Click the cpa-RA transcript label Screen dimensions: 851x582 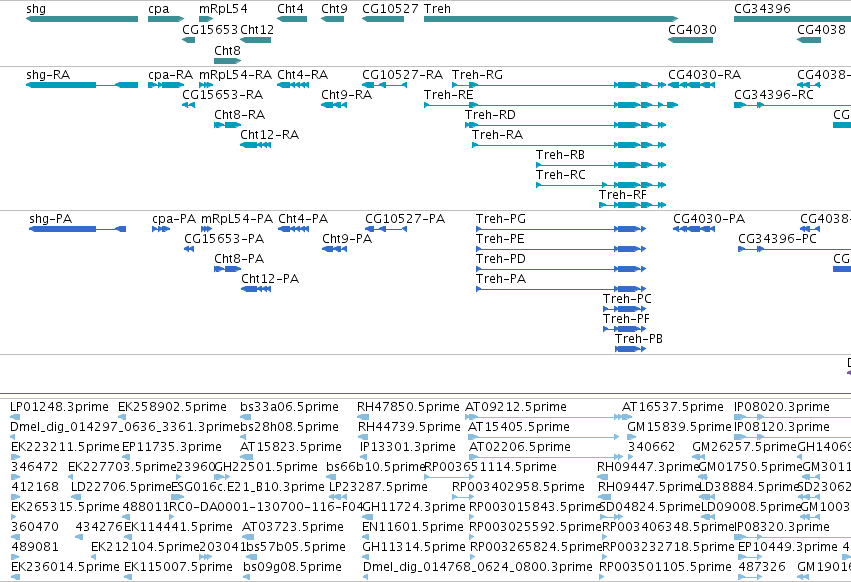click(x=170, y=75)
